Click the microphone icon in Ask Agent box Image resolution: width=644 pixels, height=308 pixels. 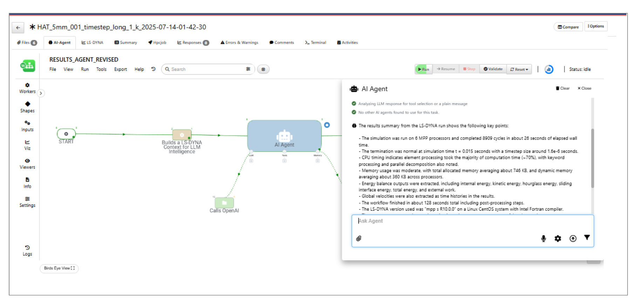pos(543,239)
